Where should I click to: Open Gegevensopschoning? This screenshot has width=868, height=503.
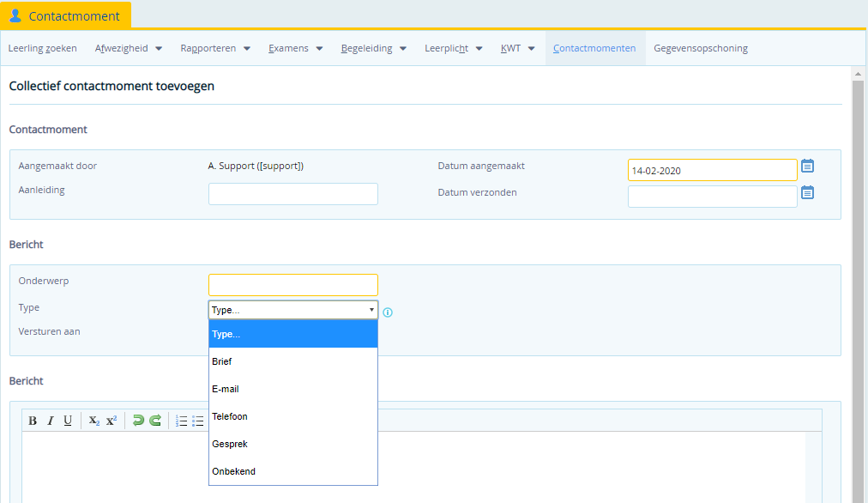tap(701, 48)
